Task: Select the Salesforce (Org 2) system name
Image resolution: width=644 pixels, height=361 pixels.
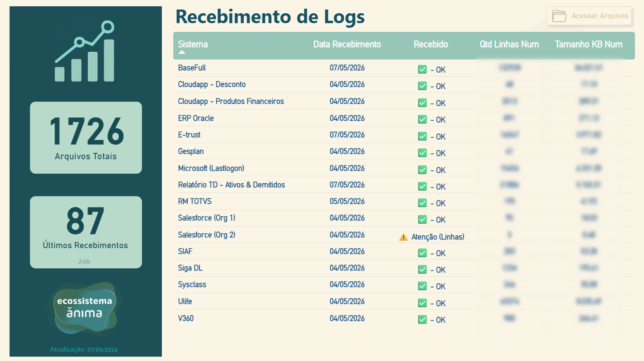Action: (206, 235)
